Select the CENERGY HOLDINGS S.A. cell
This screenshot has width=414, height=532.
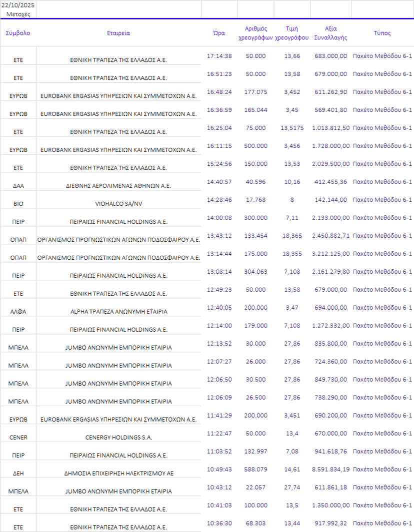pos(118,438)
